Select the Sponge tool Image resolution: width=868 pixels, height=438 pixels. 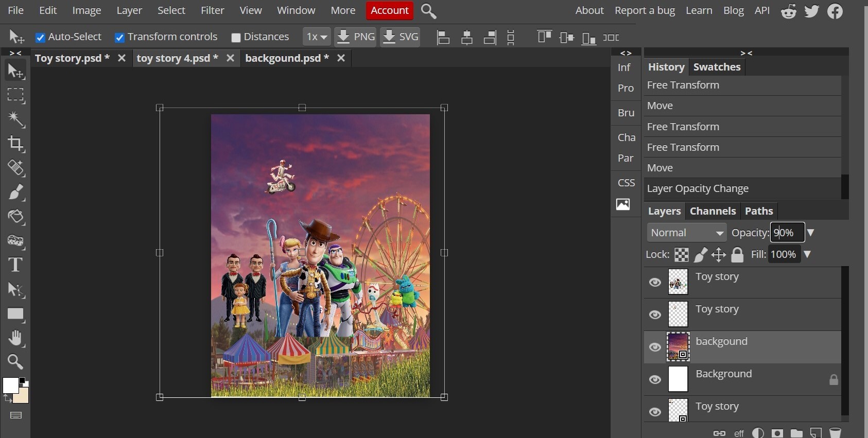pos(15,240)
